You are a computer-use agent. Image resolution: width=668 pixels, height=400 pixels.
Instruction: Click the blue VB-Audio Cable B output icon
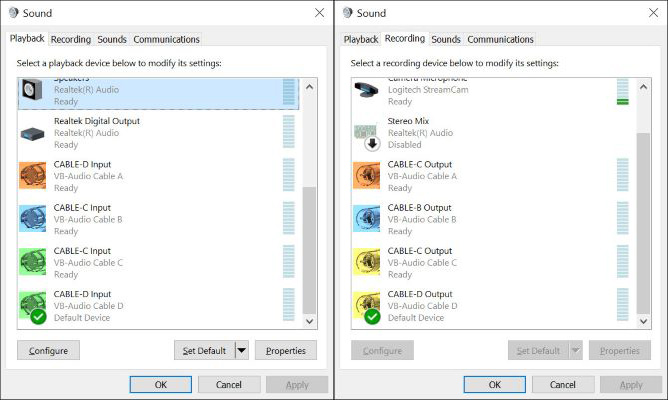pyautogui.click(x=366, y=219)
